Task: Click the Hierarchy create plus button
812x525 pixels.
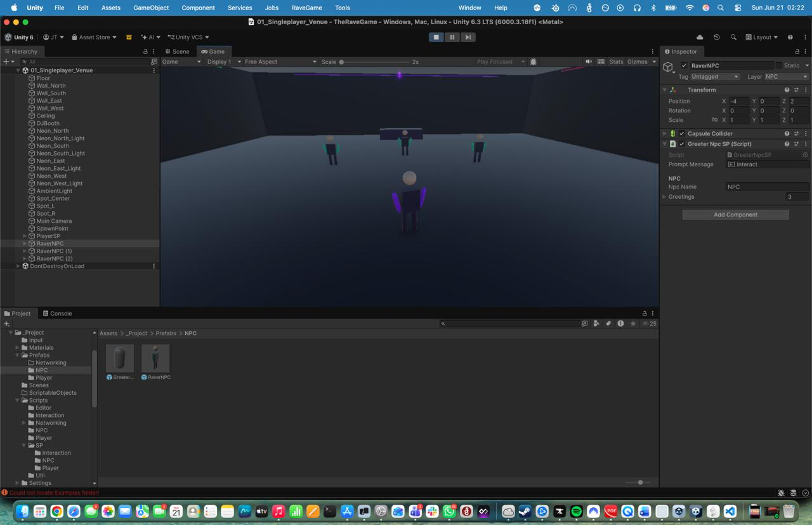Action: [7, 62]
